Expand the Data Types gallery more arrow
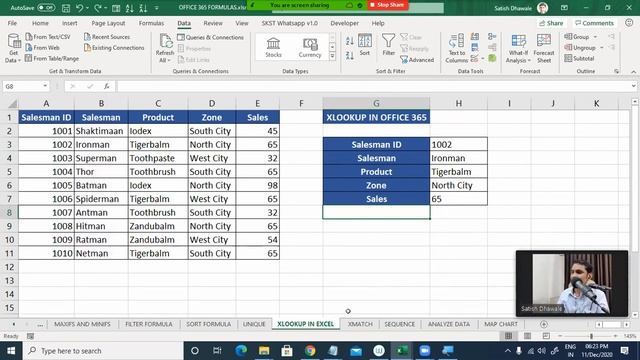This screenshot has height=360, width=640. point(332,56)
